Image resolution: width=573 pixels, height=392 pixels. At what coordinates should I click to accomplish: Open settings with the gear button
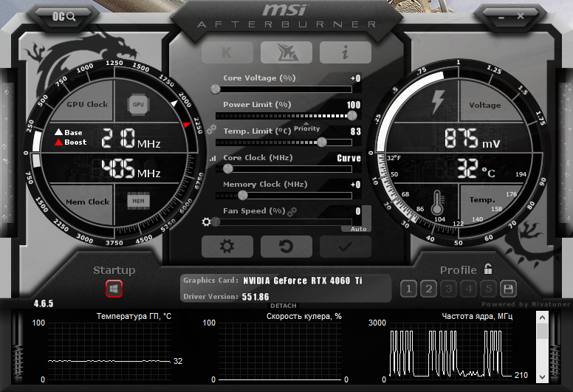click(x=227, y=247)
